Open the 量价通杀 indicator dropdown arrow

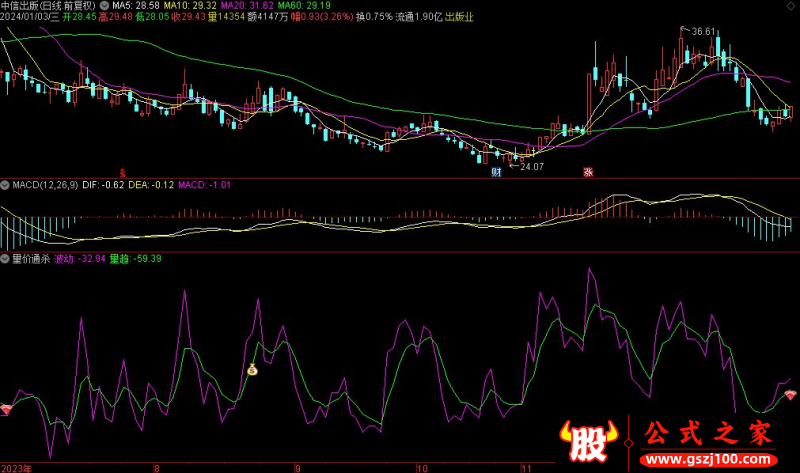click(x=5, y=258)
